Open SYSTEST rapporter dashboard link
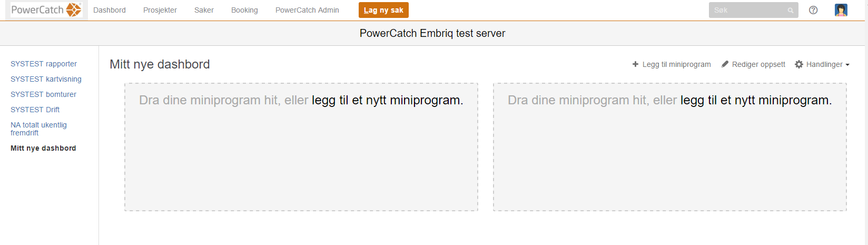The height and width of the screenshot is (245, 868). pos(44,64)
